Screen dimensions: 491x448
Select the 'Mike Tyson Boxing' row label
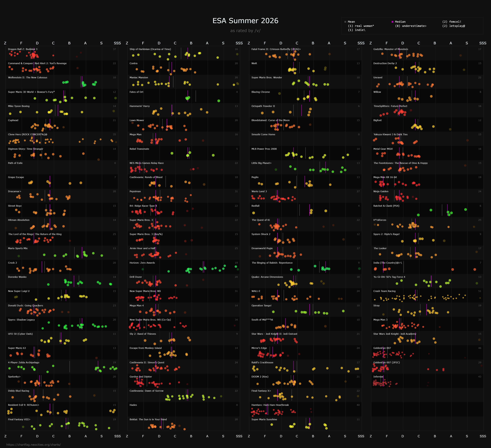click(x=19, y=106)
